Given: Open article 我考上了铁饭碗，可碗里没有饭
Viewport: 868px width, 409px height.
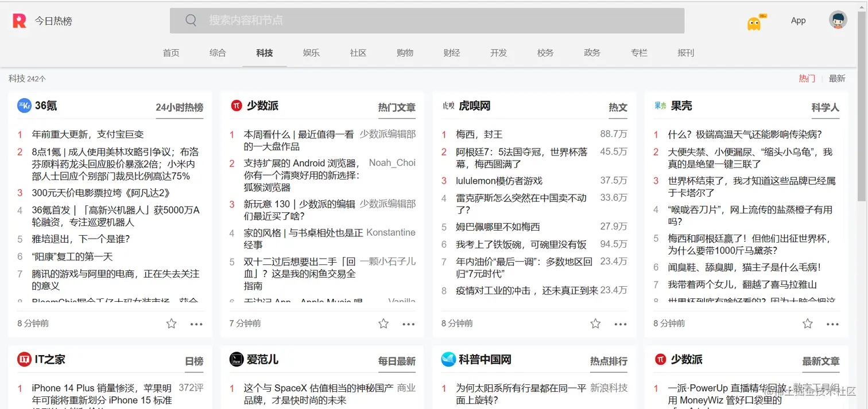Looking at the screenshot, I should coord(521,244).
